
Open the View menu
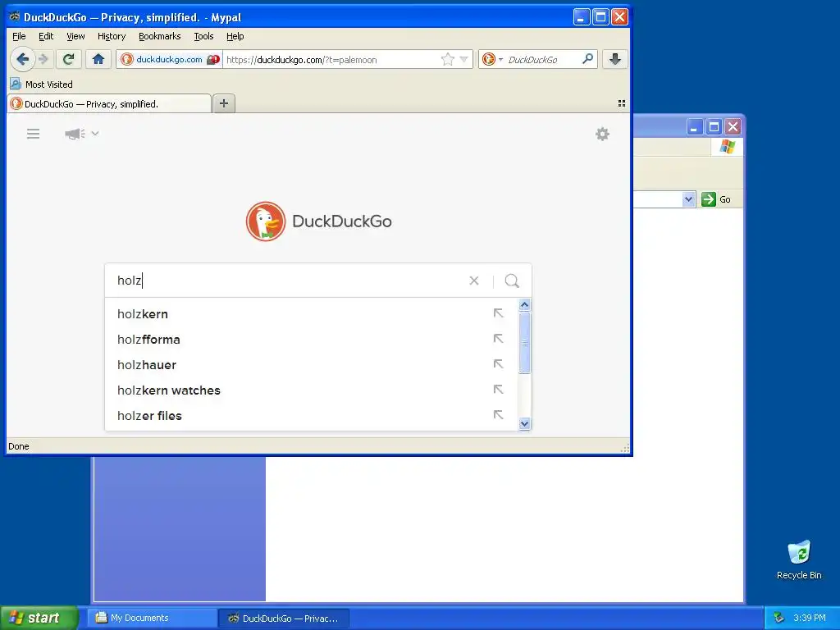coord(75,36)
